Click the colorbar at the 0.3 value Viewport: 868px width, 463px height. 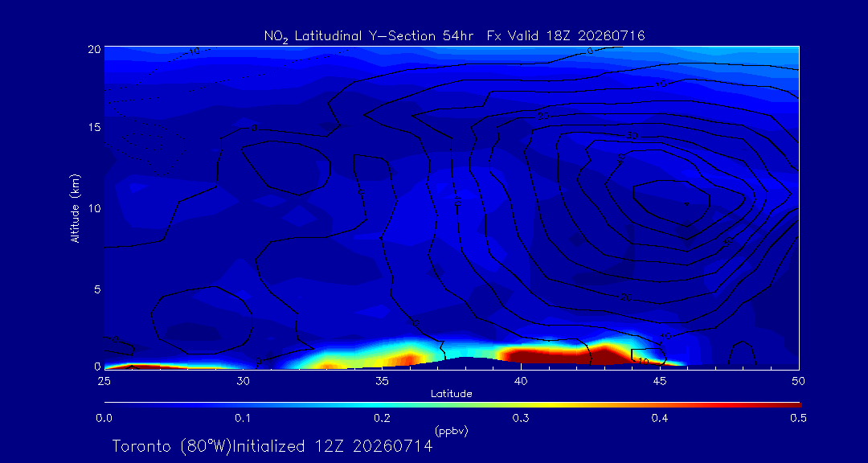tap(522, 405)
